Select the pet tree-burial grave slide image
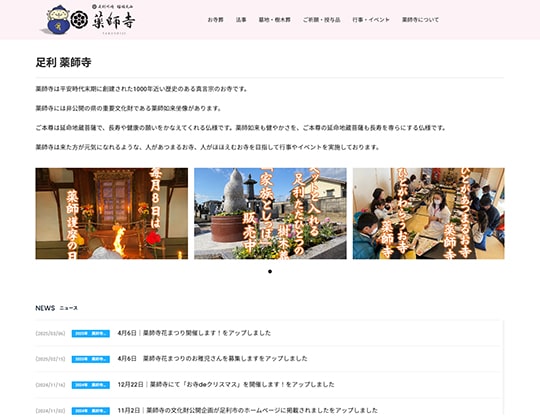Screen dimensions: 540x420 click(x=270, y=213)
